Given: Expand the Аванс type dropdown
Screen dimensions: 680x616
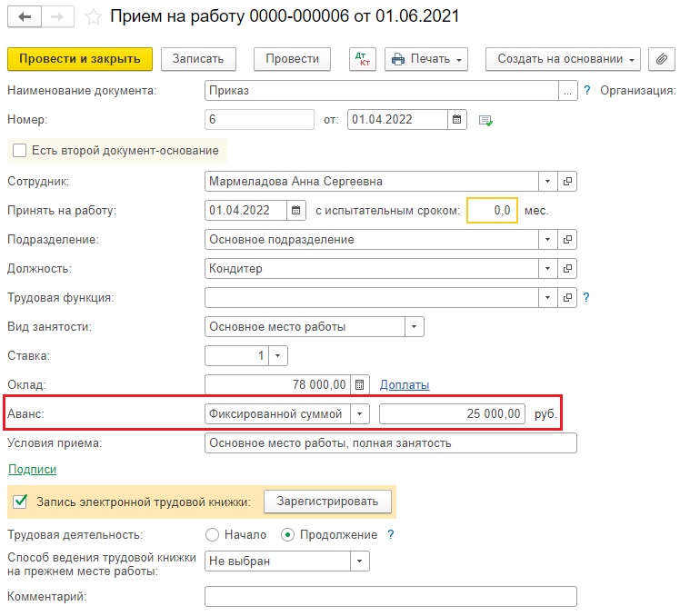Looking at the screenshot, I should click(x=359, y=413).
